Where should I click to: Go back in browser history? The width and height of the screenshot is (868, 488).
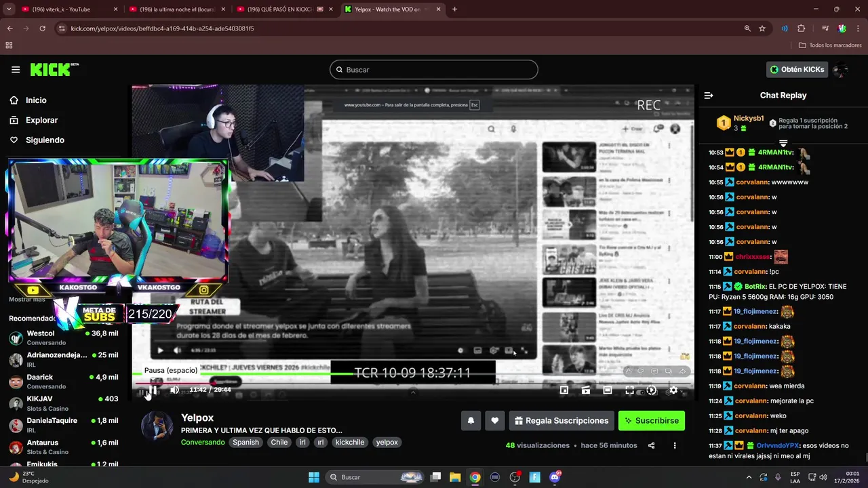coord(9,28)
